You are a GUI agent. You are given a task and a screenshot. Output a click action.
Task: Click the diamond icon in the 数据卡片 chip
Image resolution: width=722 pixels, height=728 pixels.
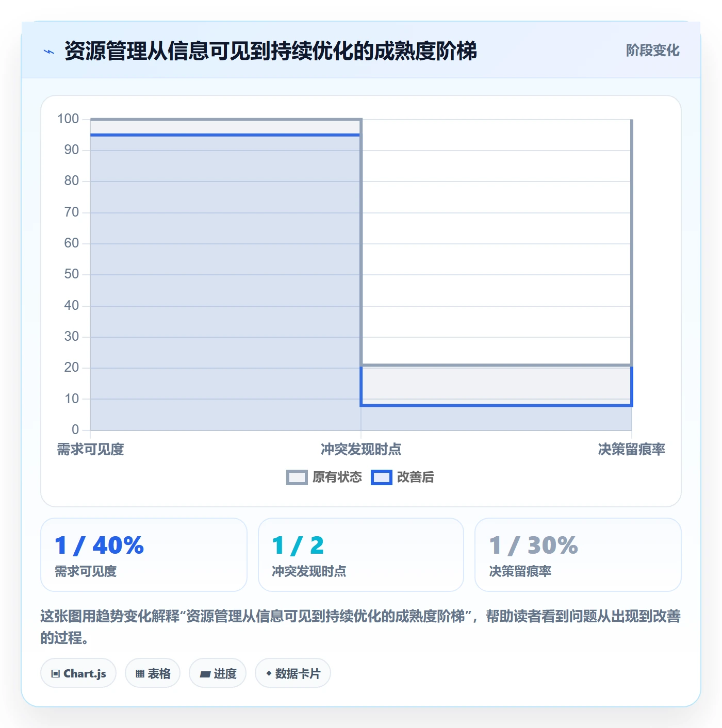point(269,673)
